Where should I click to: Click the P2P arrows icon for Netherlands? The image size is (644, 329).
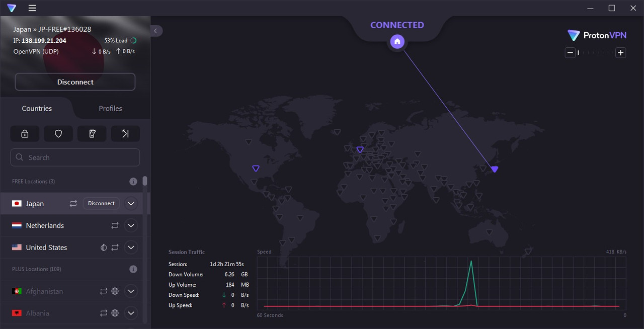115,225
